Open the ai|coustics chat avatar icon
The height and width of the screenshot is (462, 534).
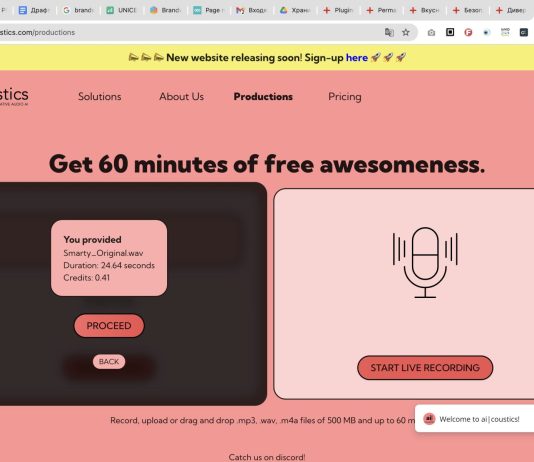pos(429,419)
